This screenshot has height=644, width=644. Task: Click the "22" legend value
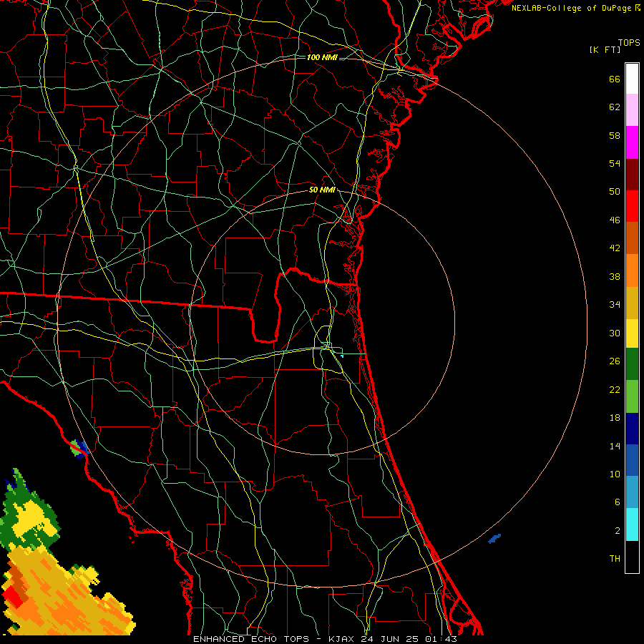pos(615,389)
